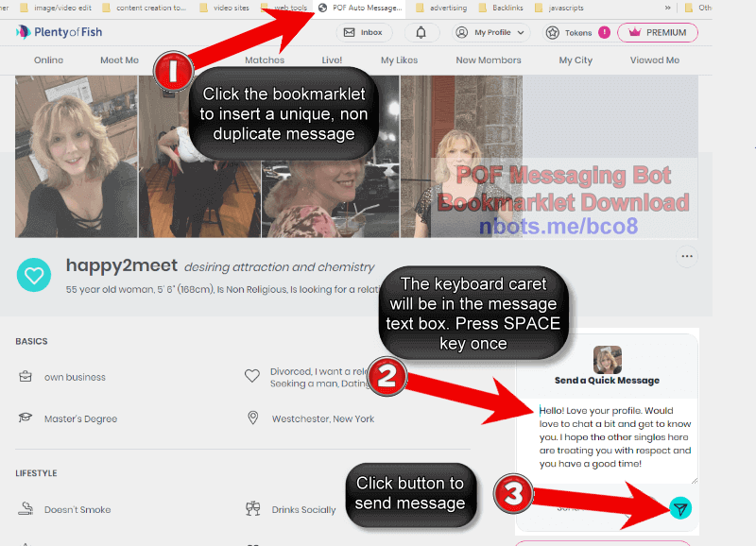Screen dimensions: 756x546
Task: Click the pink Tokens alert badge
Action: click(604, 32)
